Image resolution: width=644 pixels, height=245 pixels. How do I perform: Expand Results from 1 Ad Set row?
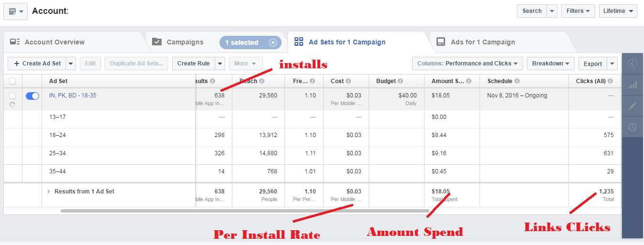(49, 192)
